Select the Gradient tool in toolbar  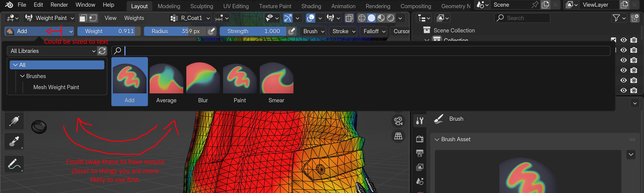pyautogui.click(x=14, y=121)
